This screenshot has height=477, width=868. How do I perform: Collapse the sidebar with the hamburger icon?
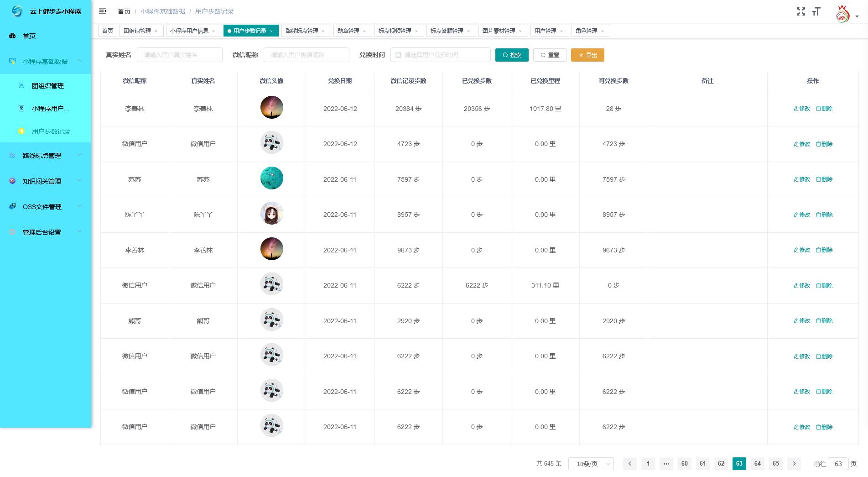pos(103,11)
